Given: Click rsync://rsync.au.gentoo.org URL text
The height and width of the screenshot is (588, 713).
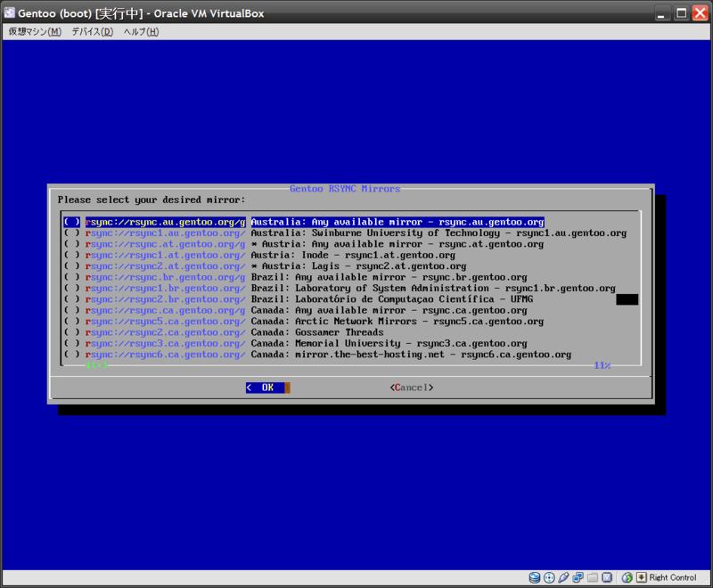Looking at the screenshot, I should coord(166,222).
